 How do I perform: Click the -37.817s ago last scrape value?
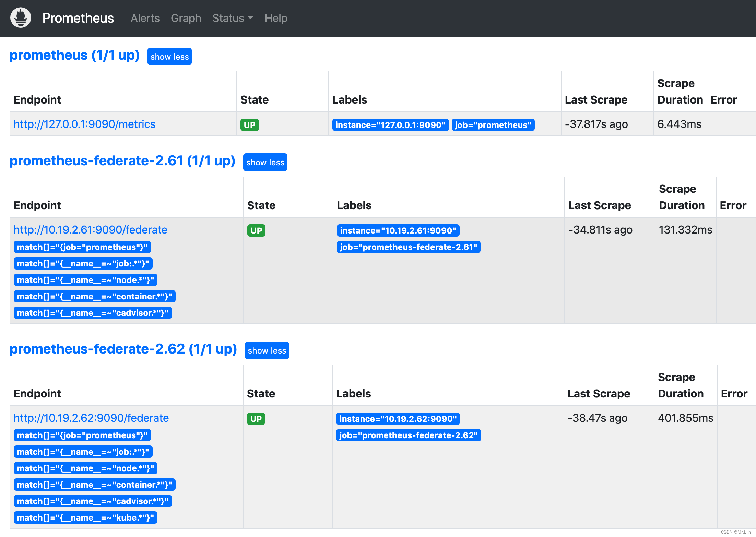point(596,124)
